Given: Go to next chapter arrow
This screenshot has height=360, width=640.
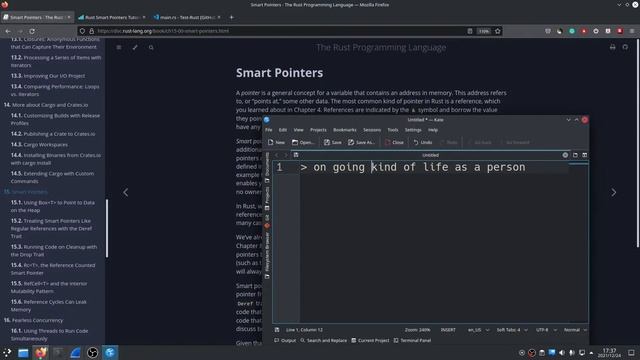Looking at the screenshot, I should click(613, 192).
